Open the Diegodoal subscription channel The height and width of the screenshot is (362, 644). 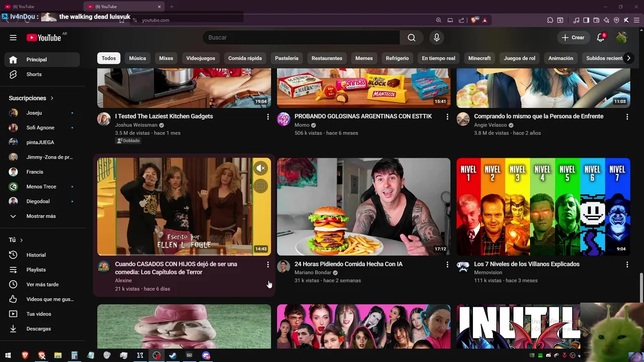42,202
